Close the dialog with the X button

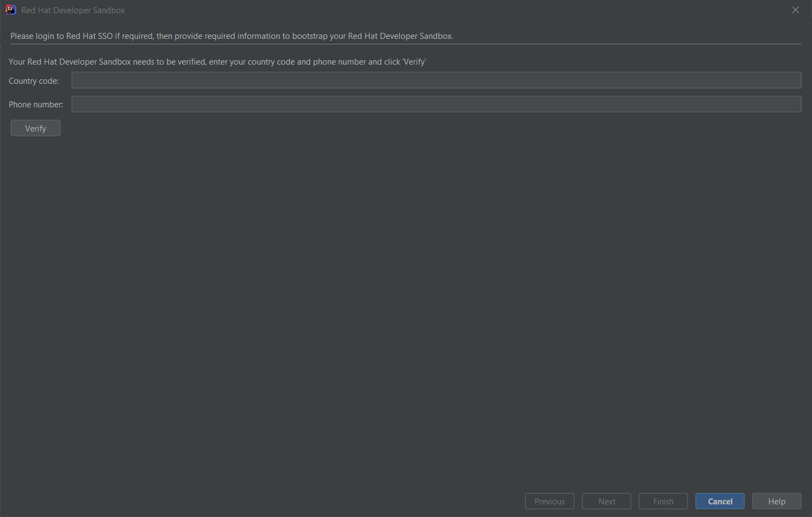tap(796, 10)
